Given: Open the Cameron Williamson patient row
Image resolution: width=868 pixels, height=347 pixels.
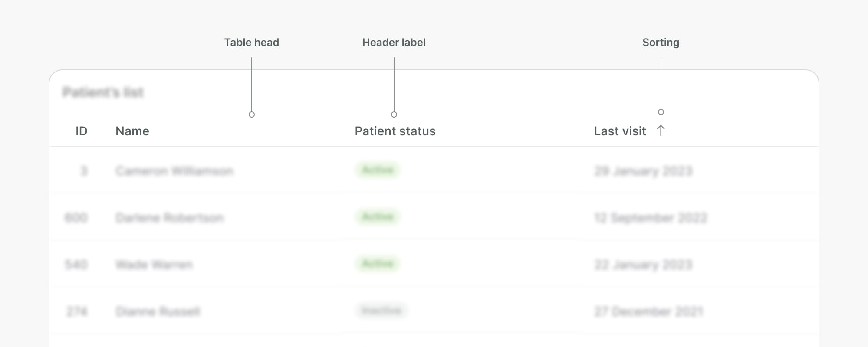Looking at the screenshot, I should [x=174, y=171].
